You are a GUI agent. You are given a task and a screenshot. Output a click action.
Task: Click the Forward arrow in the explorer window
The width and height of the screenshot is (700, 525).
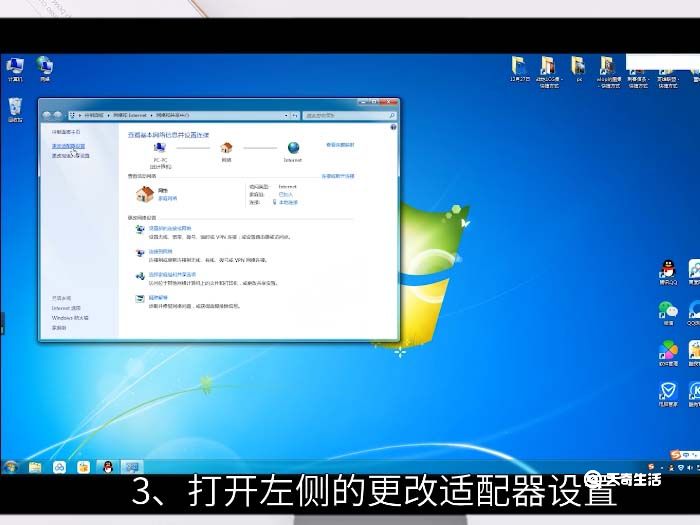click(x=58, y=115)
